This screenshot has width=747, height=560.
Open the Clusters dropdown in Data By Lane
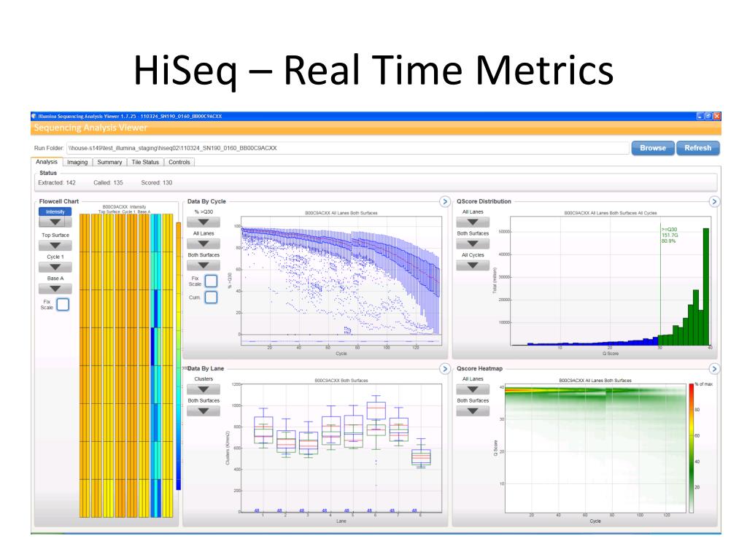(x=204, y=389)
